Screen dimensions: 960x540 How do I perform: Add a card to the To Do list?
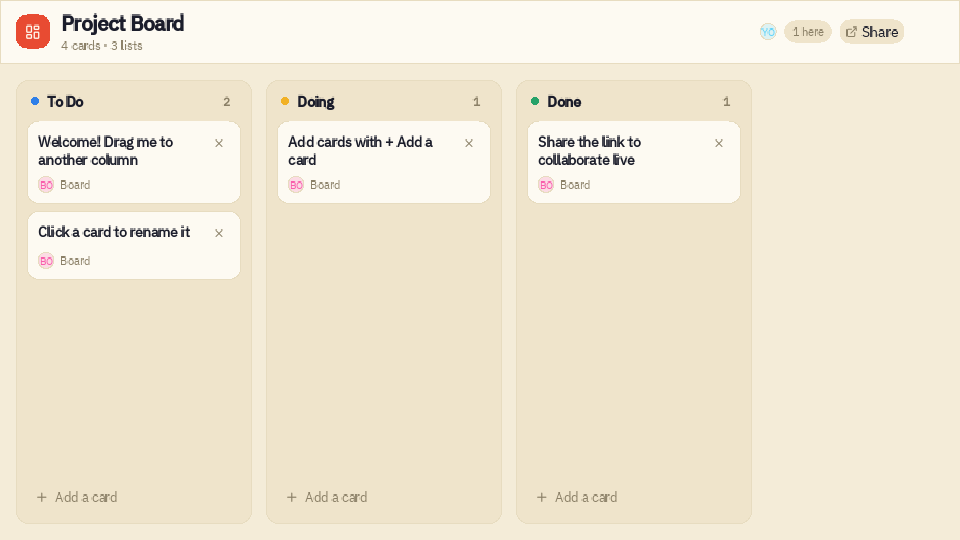pos(77,497)
